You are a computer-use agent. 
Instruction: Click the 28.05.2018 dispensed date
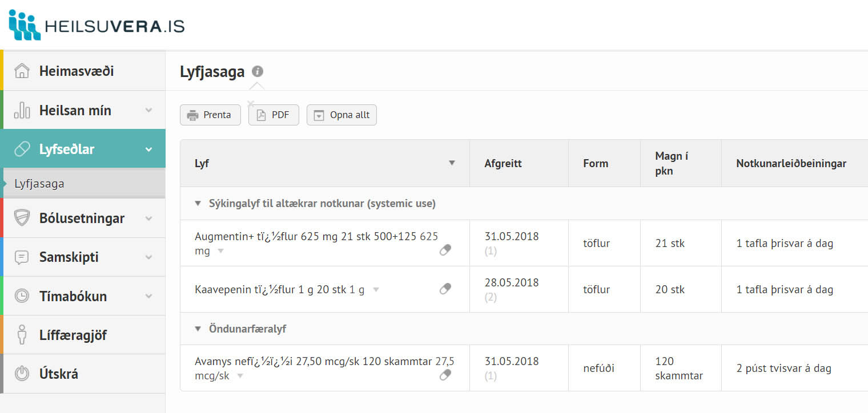512,282
